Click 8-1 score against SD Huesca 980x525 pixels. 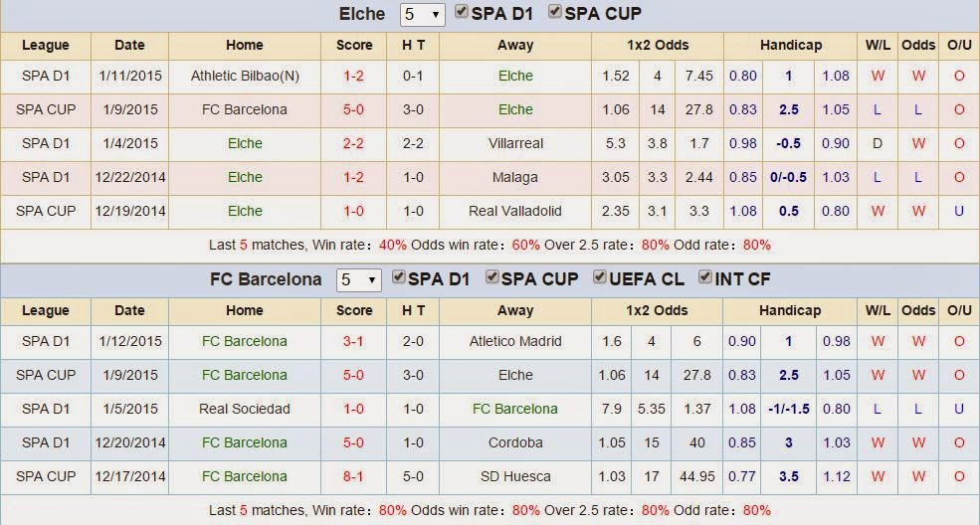tap(354, 476)
